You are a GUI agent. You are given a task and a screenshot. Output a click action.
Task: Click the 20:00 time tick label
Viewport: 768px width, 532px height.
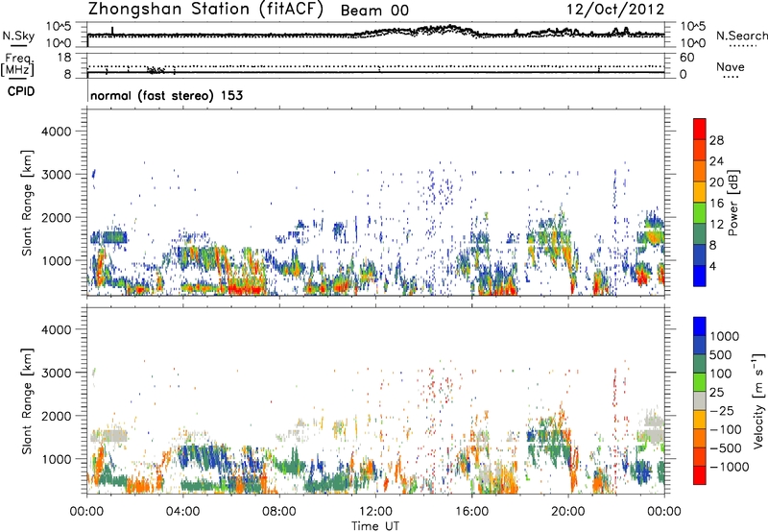pos(567,512)
